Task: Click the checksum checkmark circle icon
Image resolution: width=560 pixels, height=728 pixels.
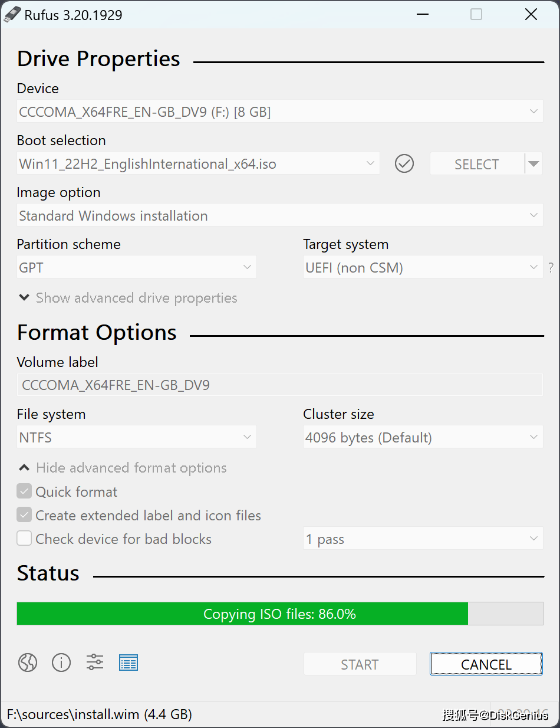Action: point(404,163)
